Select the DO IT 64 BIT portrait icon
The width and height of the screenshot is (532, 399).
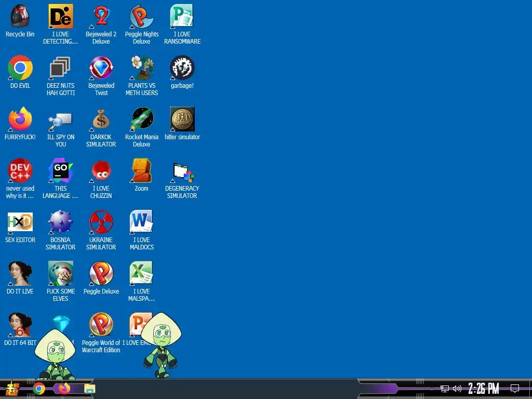[20, 325]
